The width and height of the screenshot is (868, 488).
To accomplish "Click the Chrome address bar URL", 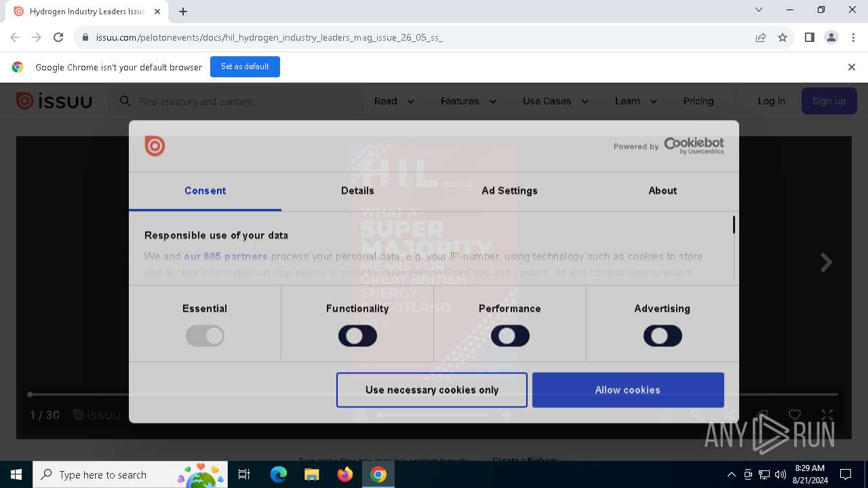I will coord(269,37).
